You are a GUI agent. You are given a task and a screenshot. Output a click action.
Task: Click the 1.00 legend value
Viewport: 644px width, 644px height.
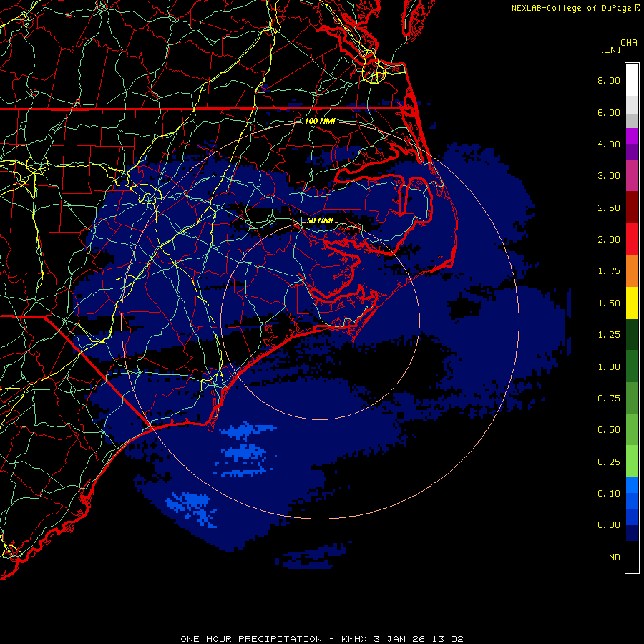coord(609,367)
